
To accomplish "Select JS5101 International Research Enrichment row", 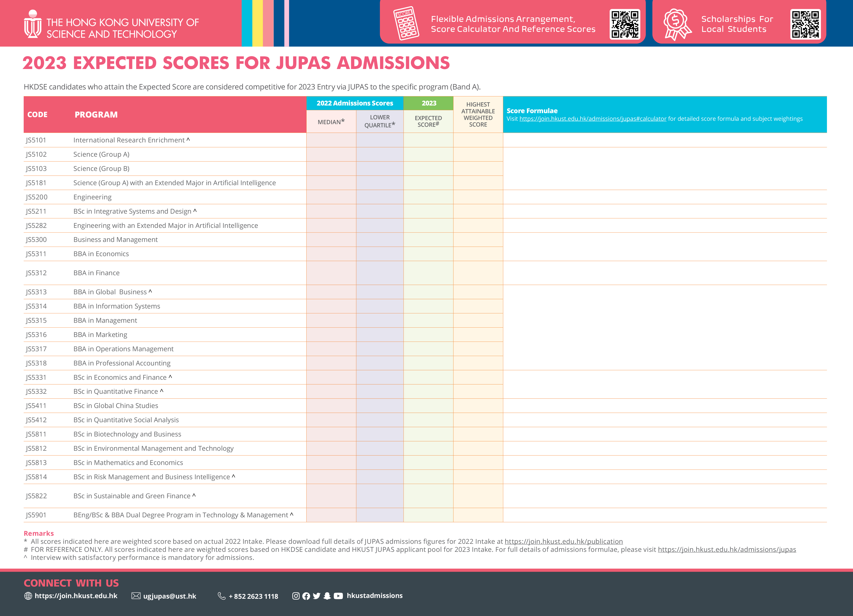I will click(x=425, y=140).
